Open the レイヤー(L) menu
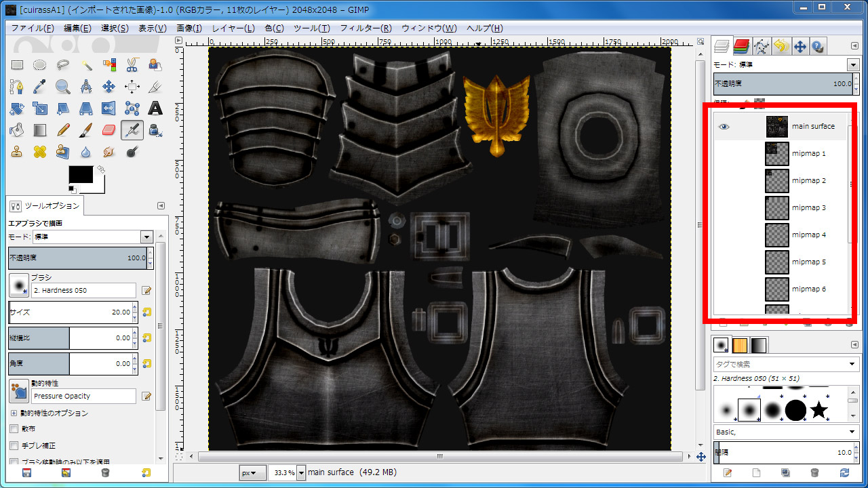The width and height of the screenshot is (868, 488). pyautogui.click(x=233, y=28)
